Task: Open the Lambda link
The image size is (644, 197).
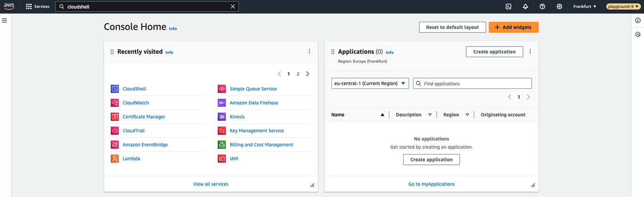Action: tap(131, 159)
